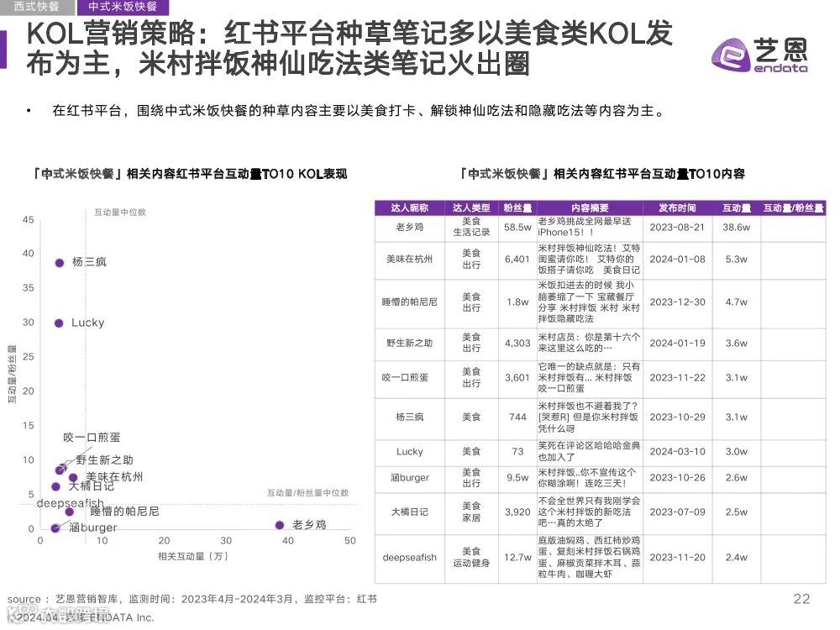Click the page number 22

point(801,599)
